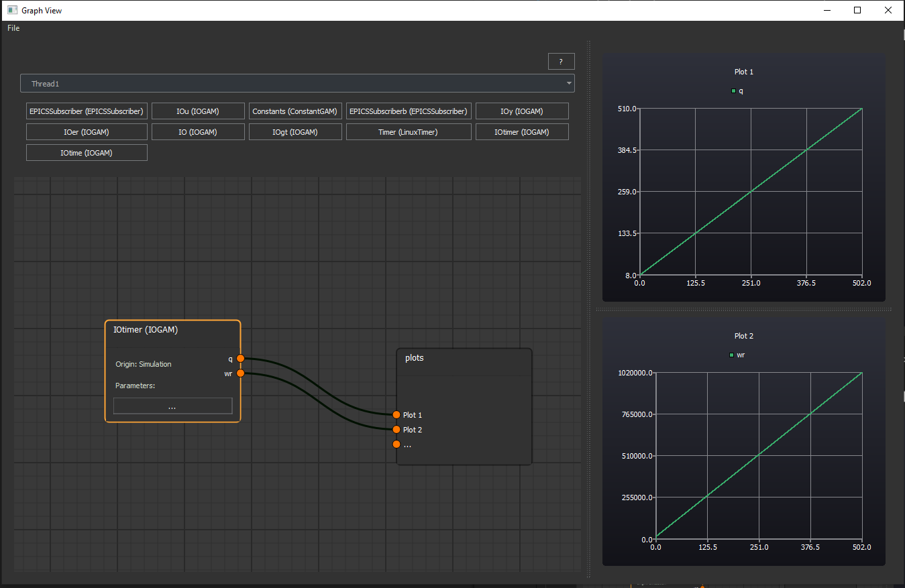Select the Plot 1 input port on plots node

click(x=396, y=415)
